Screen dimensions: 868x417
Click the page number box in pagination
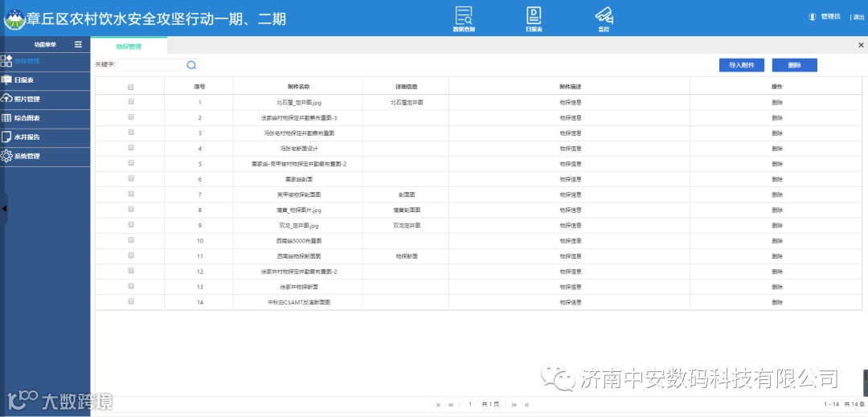pyautogui.click(x=470, y=405)
